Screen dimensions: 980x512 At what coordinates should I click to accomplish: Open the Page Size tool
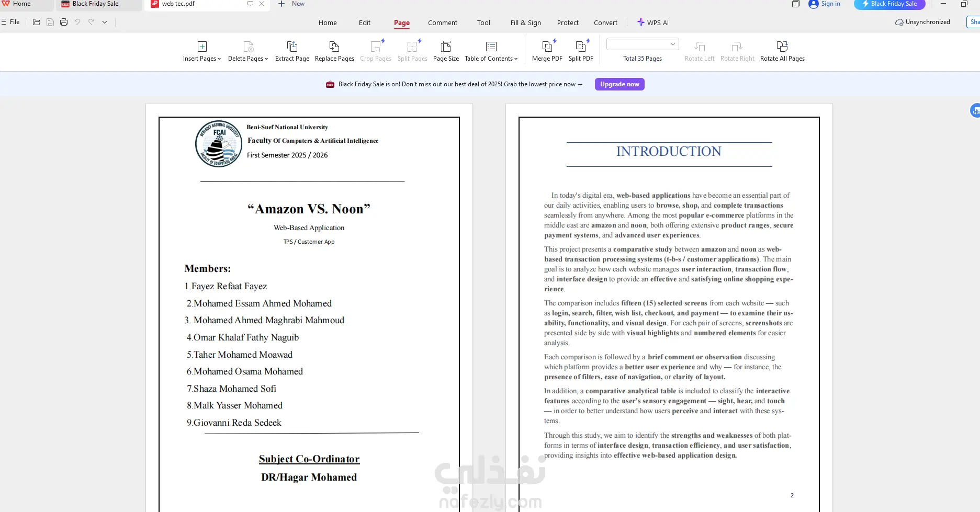[x=446, y=51]
